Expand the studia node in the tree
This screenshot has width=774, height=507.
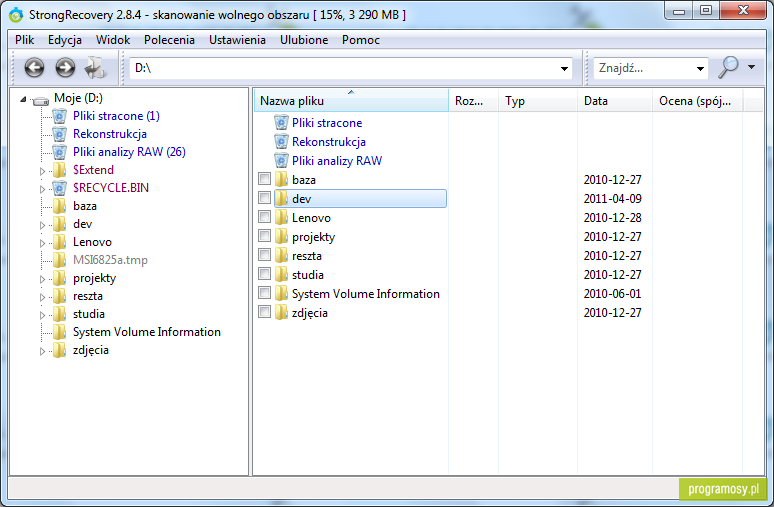coord(42,315)
